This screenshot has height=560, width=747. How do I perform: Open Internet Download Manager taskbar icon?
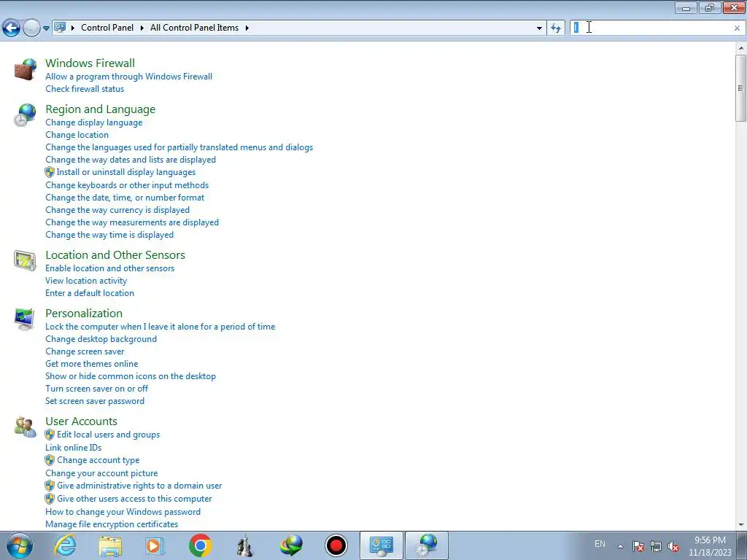[x=291, y=545]
